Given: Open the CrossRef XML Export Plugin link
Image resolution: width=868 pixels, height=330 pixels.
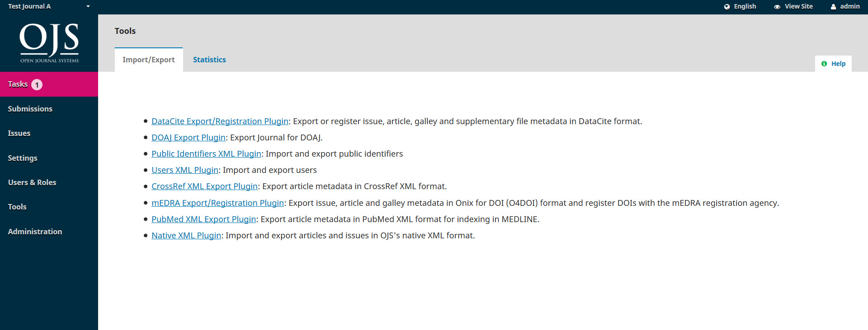Looking at the screenshot, I should point(204,186).
